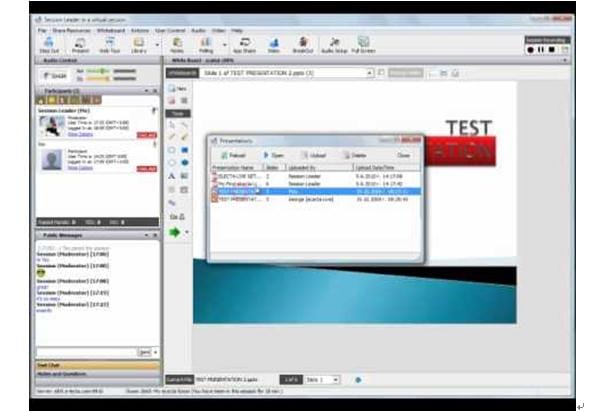Image resolution: width=600 pixels, height=411 pixels.
Task: Click in the chat message input field
Action: point(86,352)
